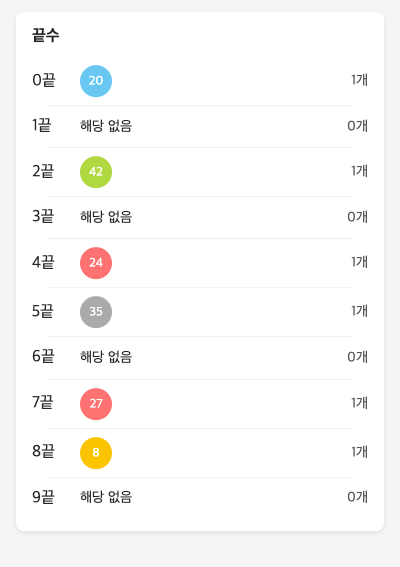
Task: Select the 0끝 row label
Action: coord(44,80)
